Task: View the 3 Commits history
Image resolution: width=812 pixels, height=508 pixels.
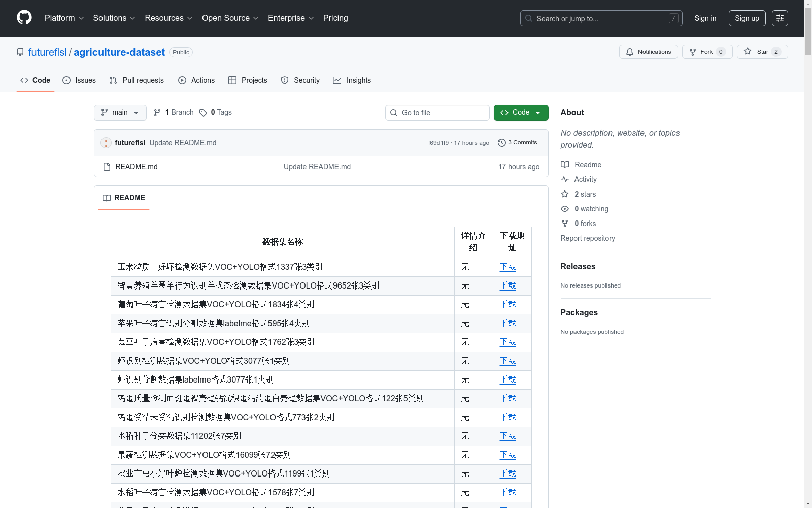Action: coord(517,143)
